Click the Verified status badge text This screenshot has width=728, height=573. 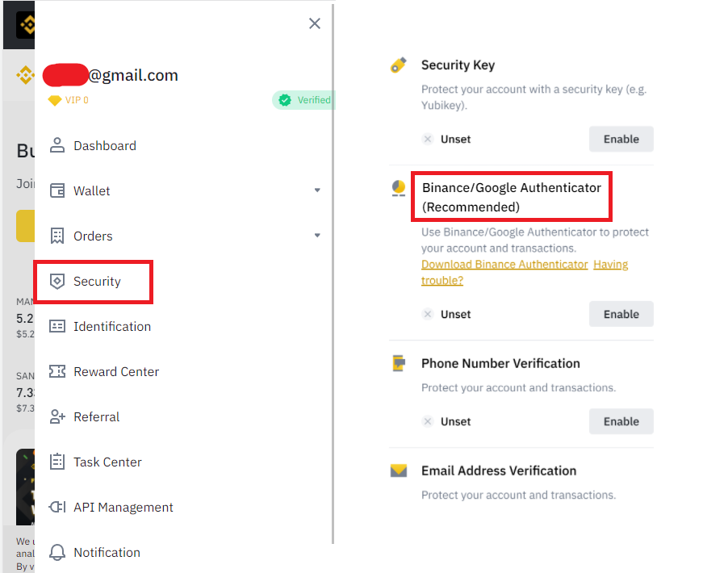(314, 100)
